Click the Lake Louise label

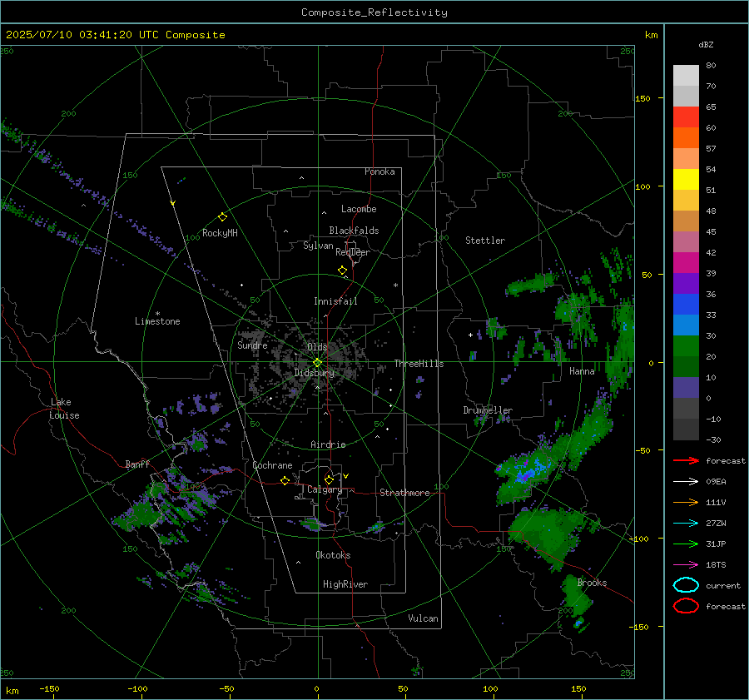coord(64,409)
